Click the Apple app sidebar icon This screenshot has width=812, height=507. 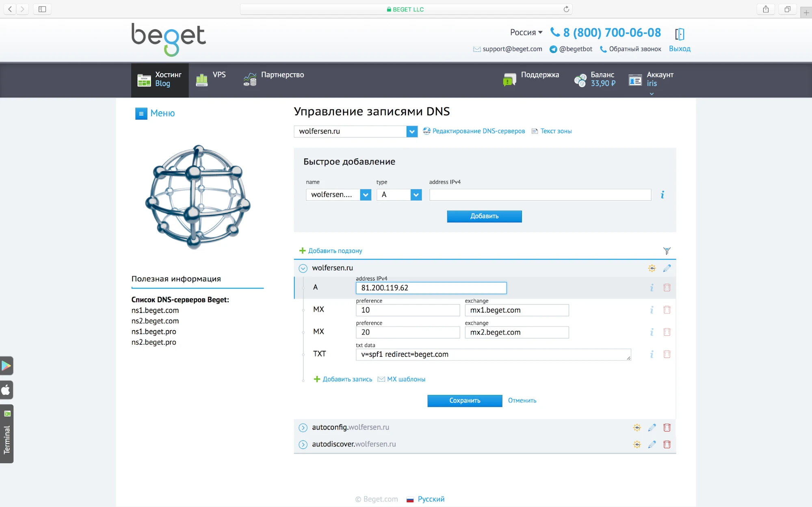click(x=6, y=390)
